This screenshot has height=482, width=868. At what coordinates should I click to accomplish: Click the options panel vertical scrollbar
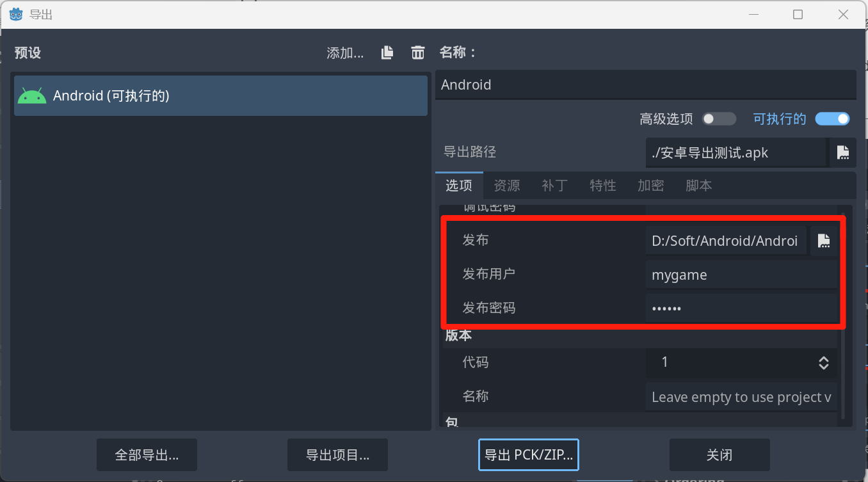point(843,315)
